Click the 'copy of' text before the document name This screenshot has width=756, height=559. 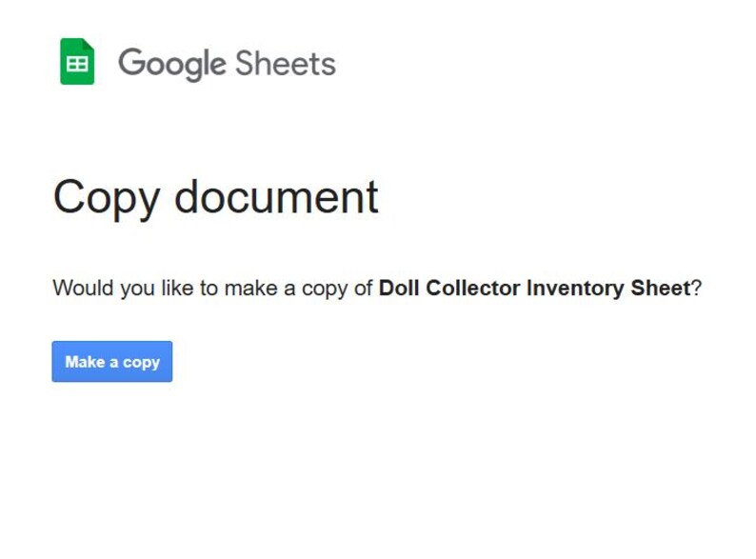[x=336, y=289]
